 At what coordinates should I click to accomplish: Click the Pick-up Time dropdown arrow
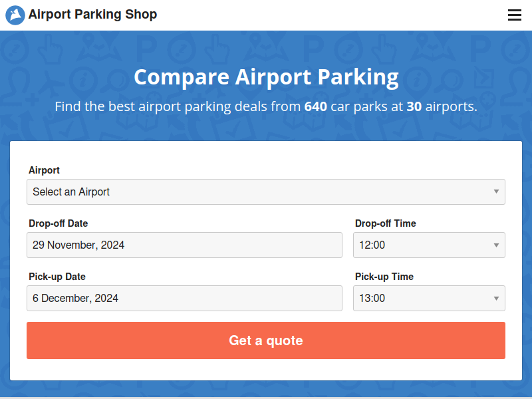[496, 298]
